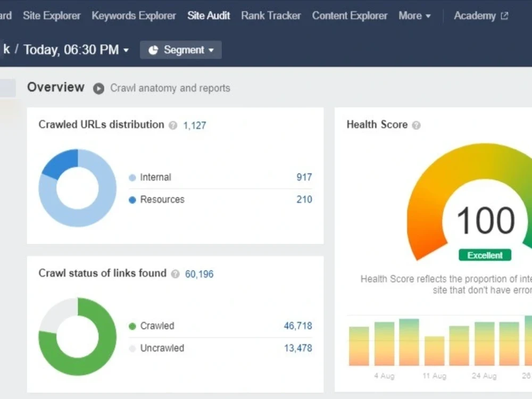The height and width of the screenshot is (399, 532).
Task: Click the green Crawled legend dot
Action: [x=132, y=327]
